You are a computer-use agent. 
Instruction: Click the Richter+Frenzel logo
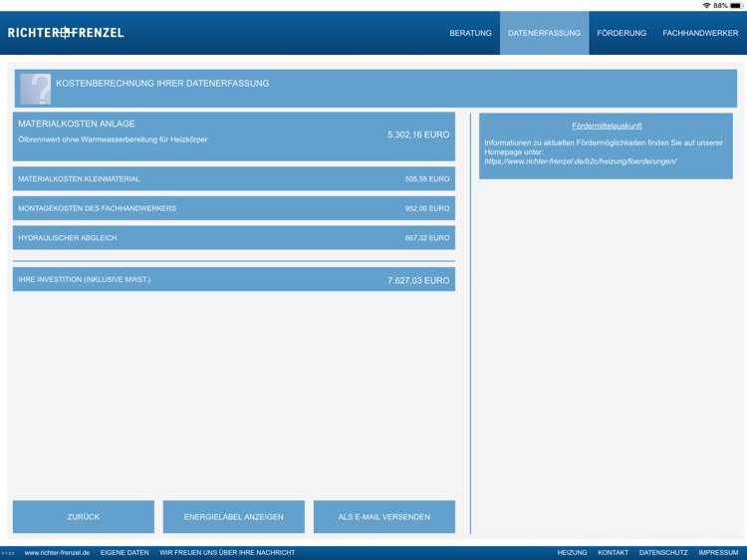click(x=66, y=33)
